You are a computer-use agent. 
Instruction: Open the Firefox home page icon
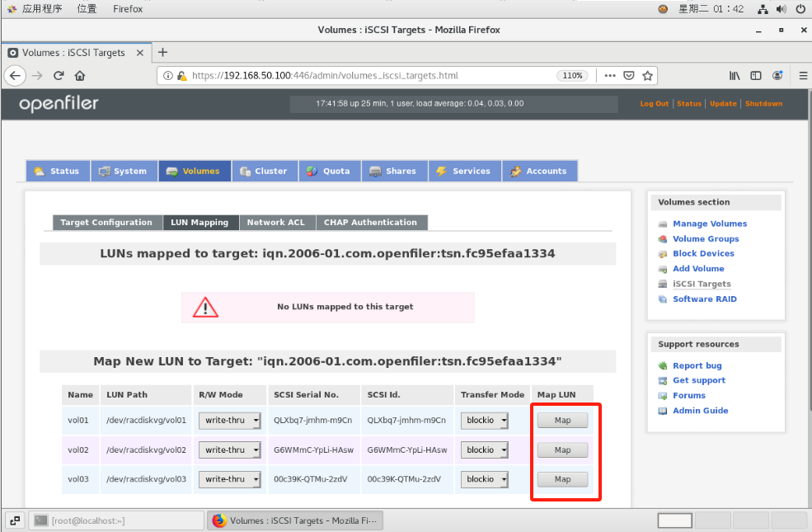80,76
